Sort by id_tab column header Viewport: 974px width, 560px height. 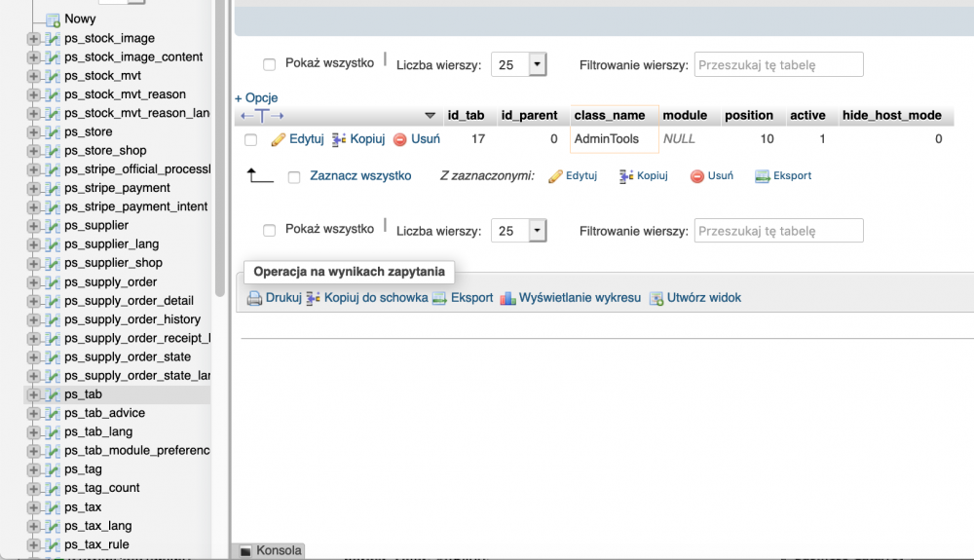tap(466, 116)
